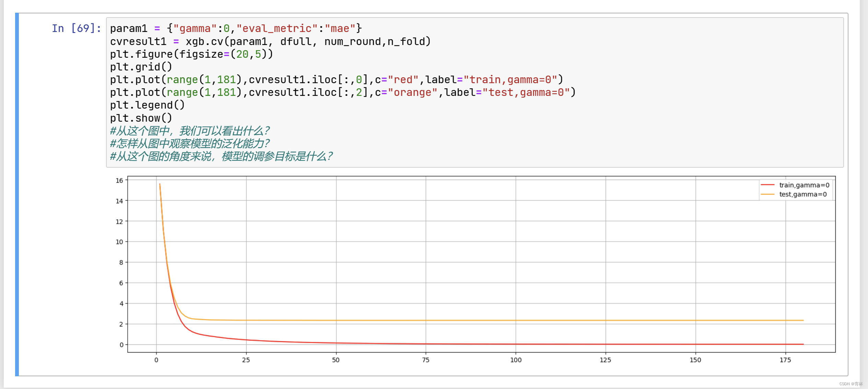Image resolution: width=868 pixels, height=389 pixels.
Task: Click the plot line labeled train,gamma=0
Action: pyautogui.click(x=336, y=80)
